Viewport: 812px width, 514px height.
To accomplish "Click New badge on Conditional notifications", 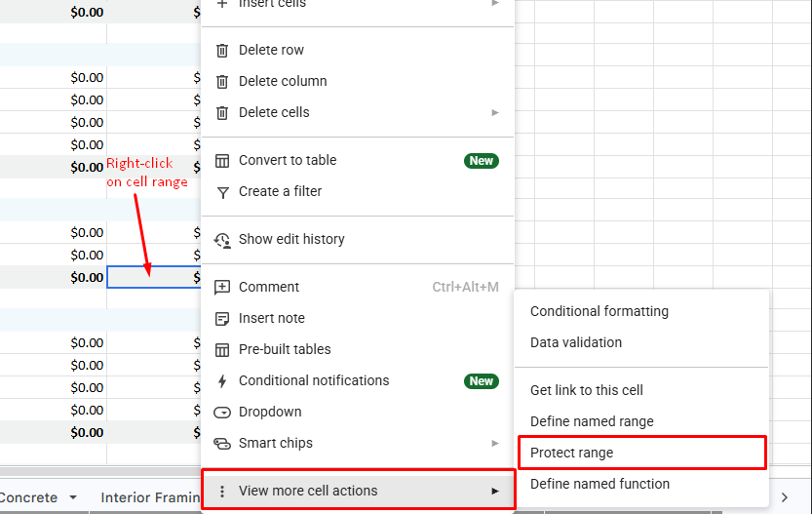I will click(482, 381).
